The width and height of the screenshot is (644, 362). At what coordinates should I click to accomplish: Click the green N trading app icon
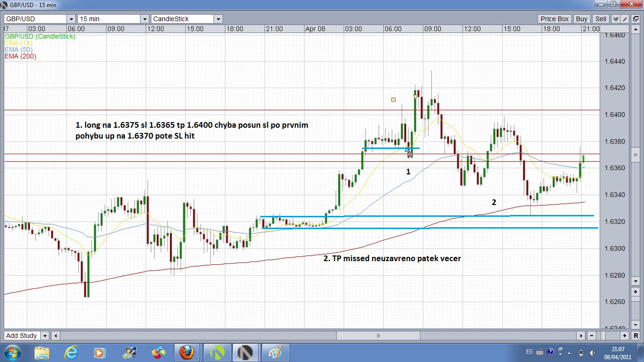tap(216, 352)
